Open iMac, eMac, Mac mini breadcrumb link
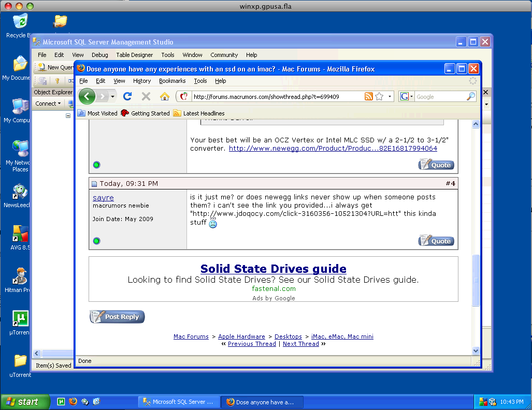Viewport: 532px width, 410px height. (x=342, y=336)
